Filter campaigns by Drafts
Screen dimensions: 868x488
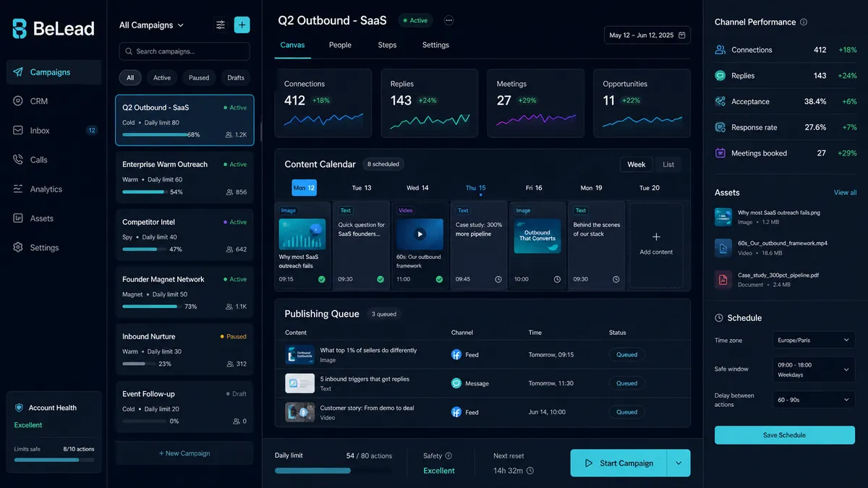pyautogui.click(x=236, y=78)
